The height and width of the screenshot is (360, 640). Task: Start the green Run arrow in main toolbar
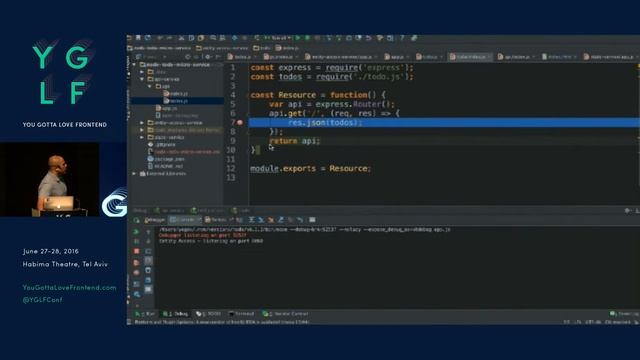click(298, 38)
